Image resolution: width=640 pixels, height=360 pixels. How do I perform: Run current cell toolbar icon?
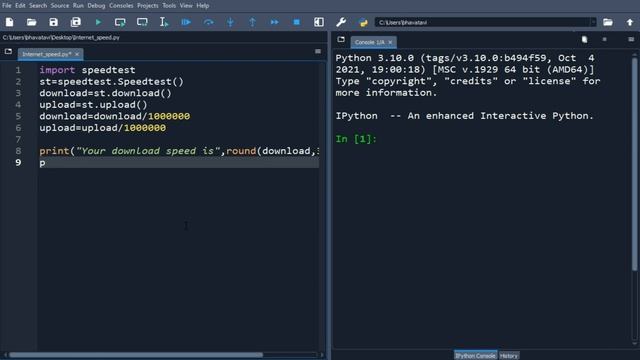[x=120, y=22]
